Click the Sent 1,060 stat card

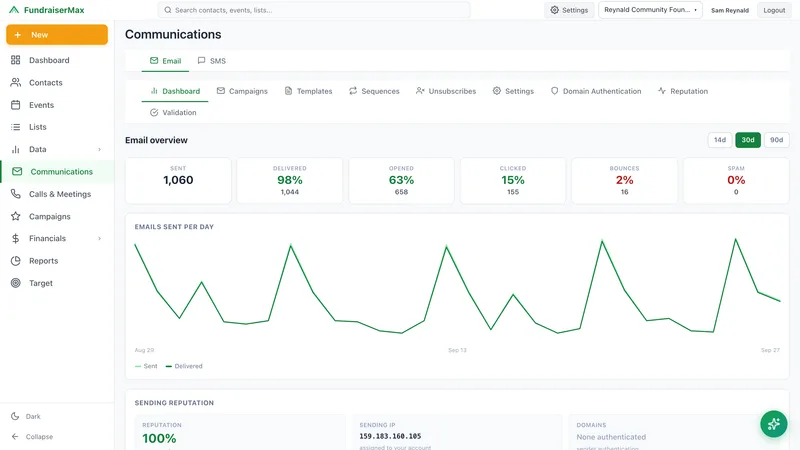click(178, 181)
